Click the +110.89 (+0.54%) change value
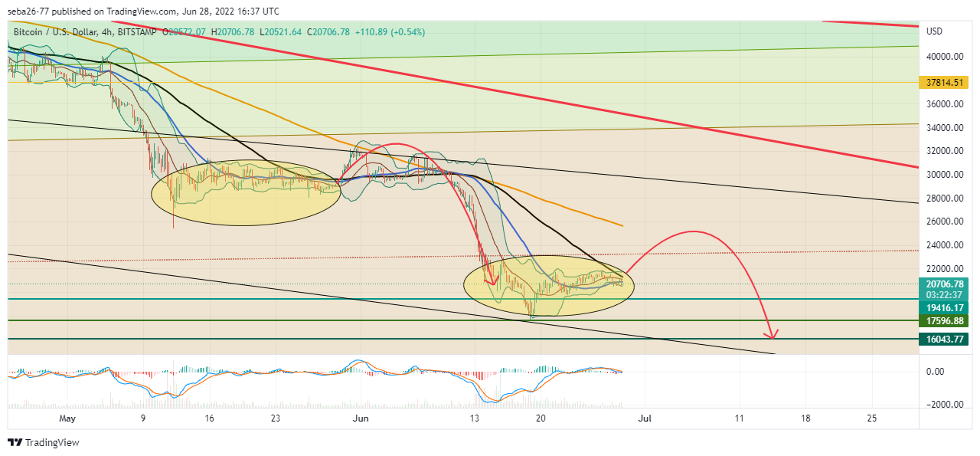Screen dimensions: 980x456 [x=390, y=32]
